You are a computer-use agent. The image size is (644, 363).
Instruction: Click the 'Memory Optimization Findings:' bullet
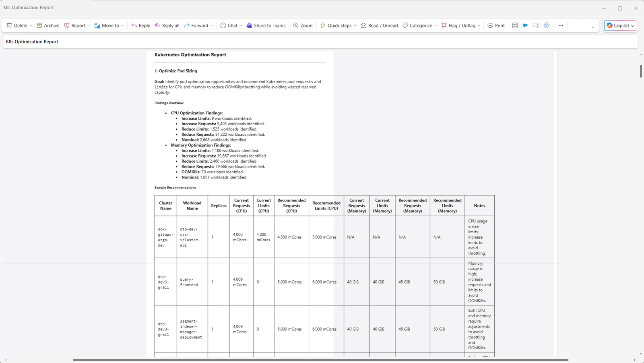pyautogui.click(x=201, y=145)
